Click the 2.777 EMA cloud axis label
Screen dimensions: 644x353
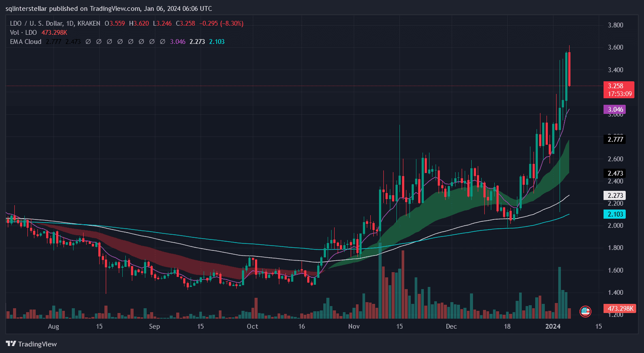(614, 139)
